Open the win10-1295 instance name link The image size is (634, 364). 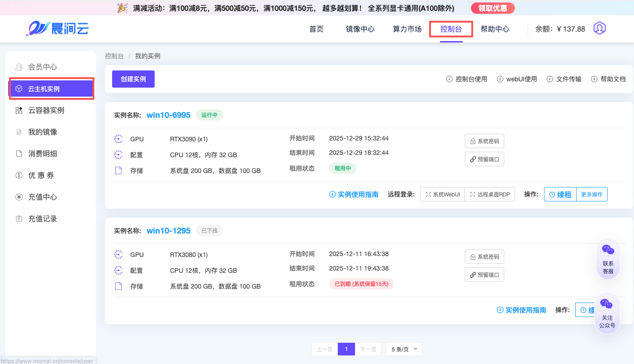168,231
